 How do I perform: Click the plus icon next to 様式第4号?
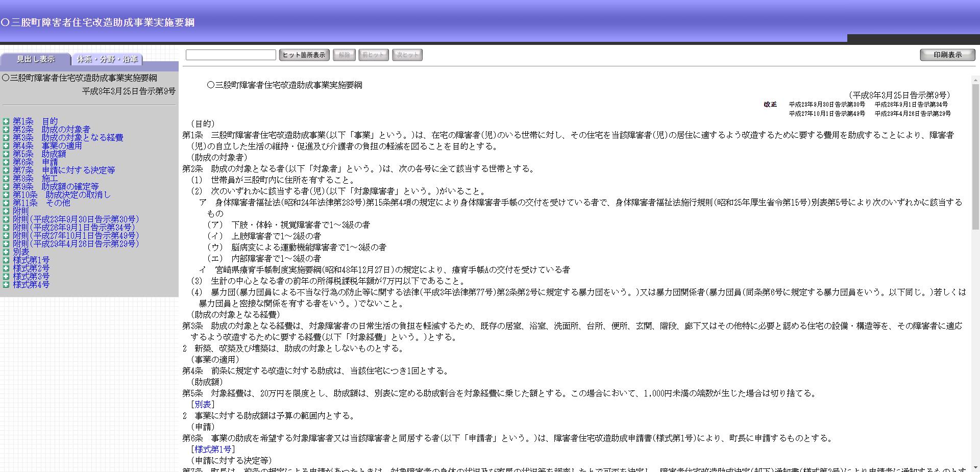pos(6,284)
